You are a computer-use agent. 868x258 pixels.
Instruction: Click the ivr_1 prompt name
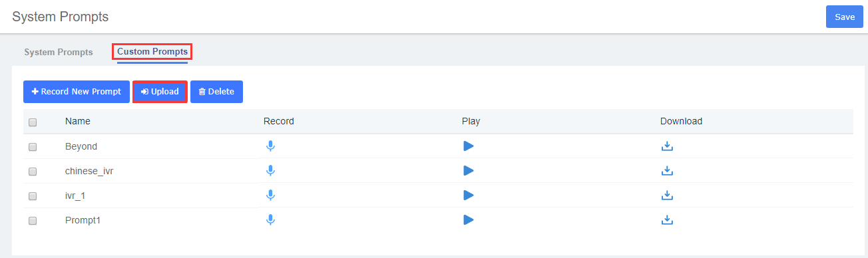click(x=76, y=195)
